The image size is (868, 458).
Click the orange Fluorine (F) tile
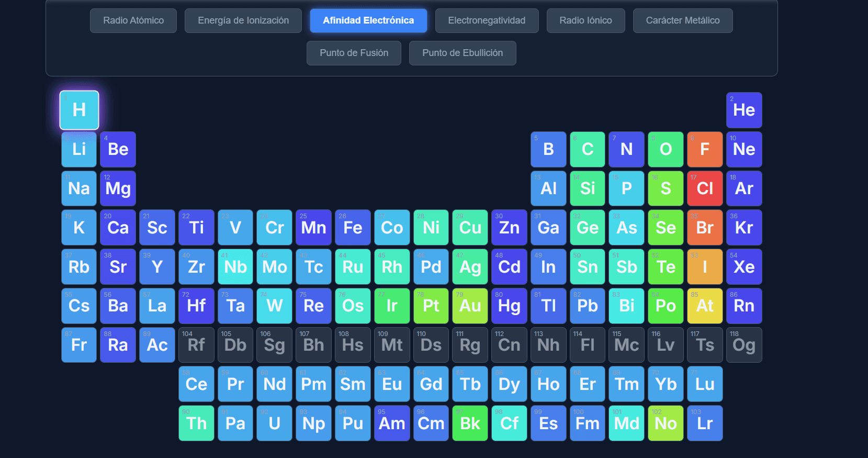(x=704, y=149)
